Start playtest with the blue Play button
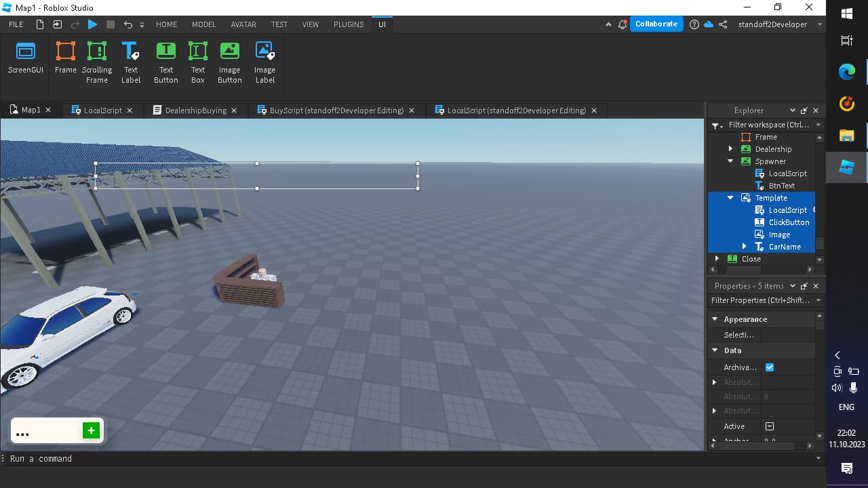868x488 pixels. coord(93,24)
